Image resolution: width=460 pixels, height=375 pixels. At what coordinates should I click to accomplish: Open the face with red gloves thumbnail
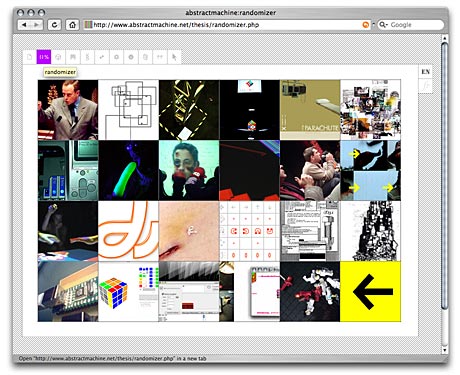[189, 170]
